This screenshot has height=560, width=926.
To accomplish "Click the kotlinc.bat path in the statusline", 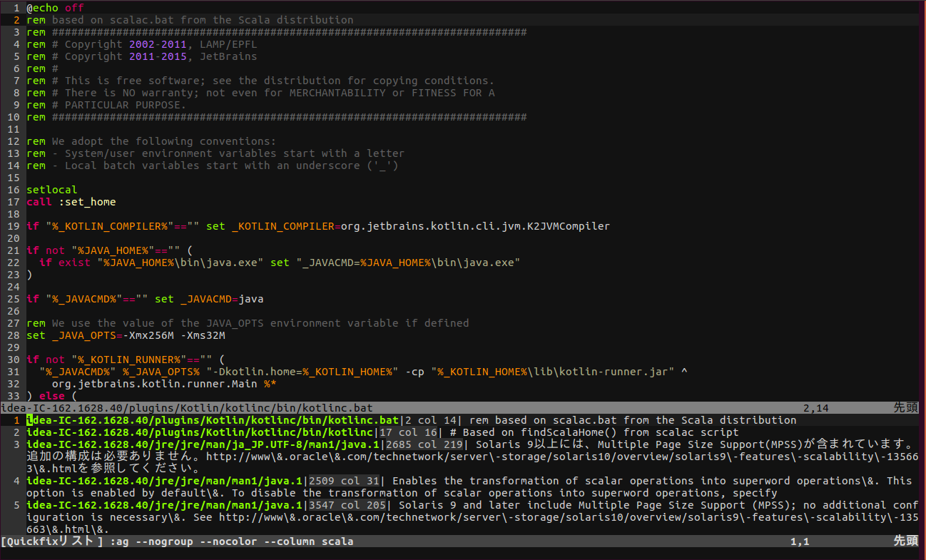I will pyautogui.click(x=185, y=407).
